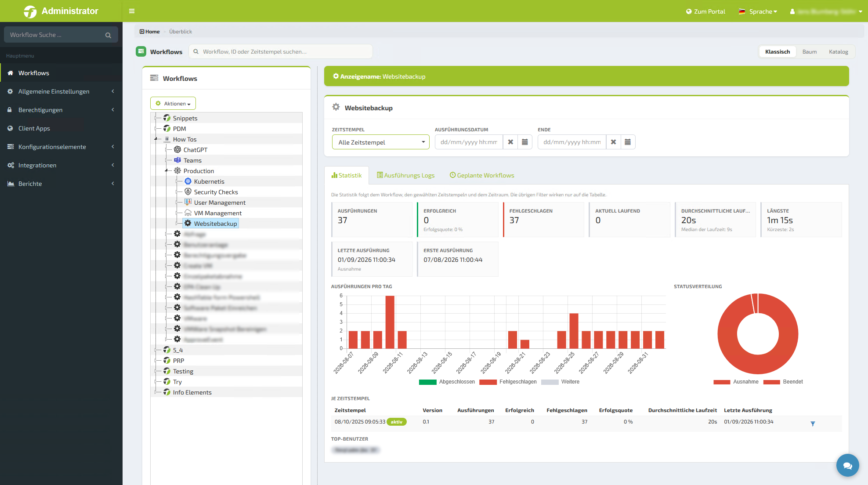This screenshot has height=485, width=868.
Task: Click the Snippets folder icon
Action: point(167,118)
